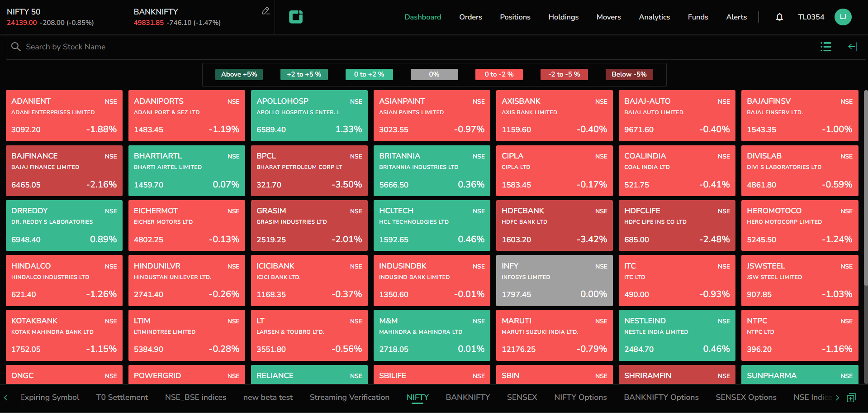Open the BANKNIFTY Options watchlist tab

pyautogui.click(x=661, y=397)
